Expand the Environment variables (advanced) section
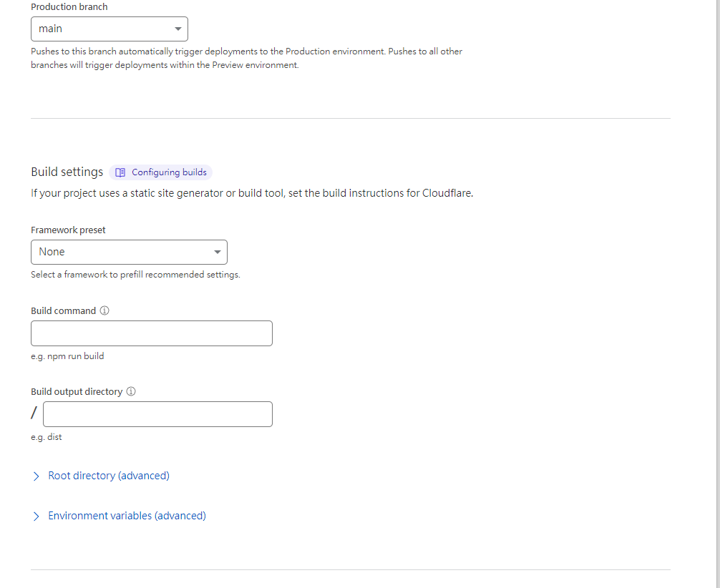This screenshot has width=720, height=588. [x=127, y=516]
